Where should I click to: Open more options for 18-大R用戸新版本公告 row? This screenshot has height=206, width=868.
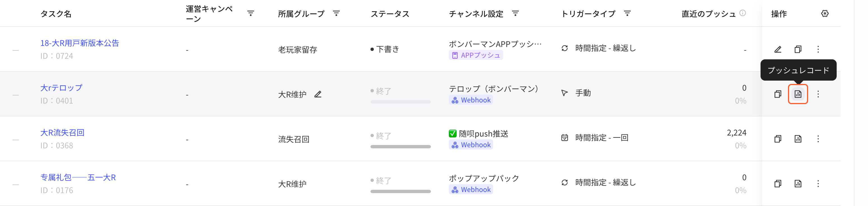coord(818,49)
